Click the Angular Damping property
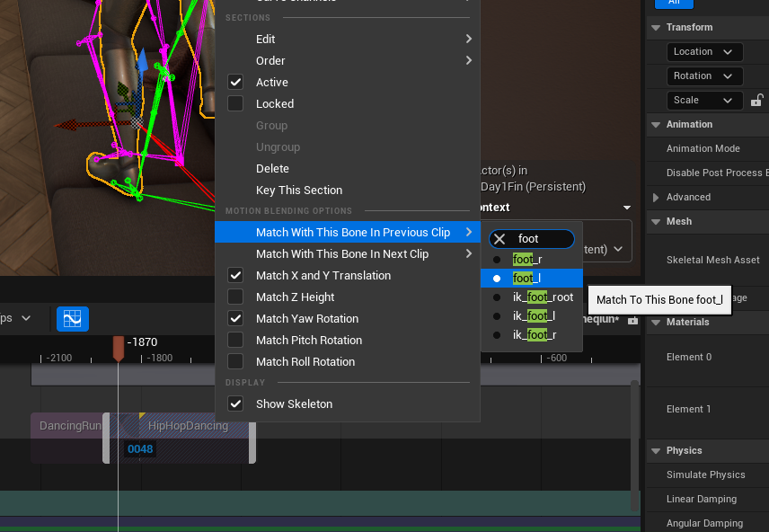 point(704,523)
